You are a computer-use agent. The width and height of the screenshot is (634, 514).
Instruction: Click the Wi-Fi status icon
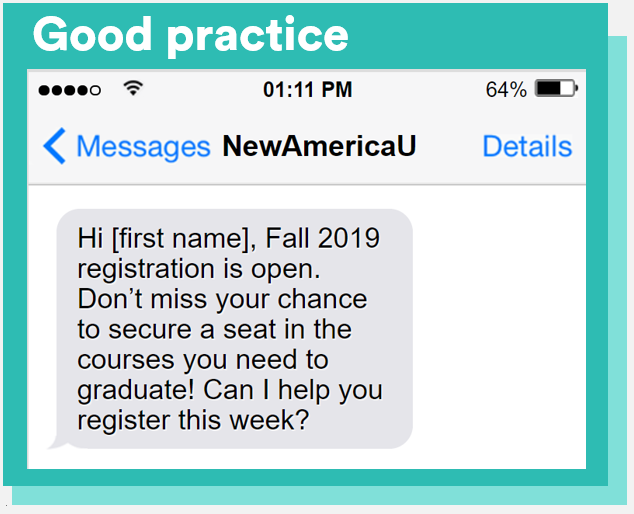[x=132, y=89]
